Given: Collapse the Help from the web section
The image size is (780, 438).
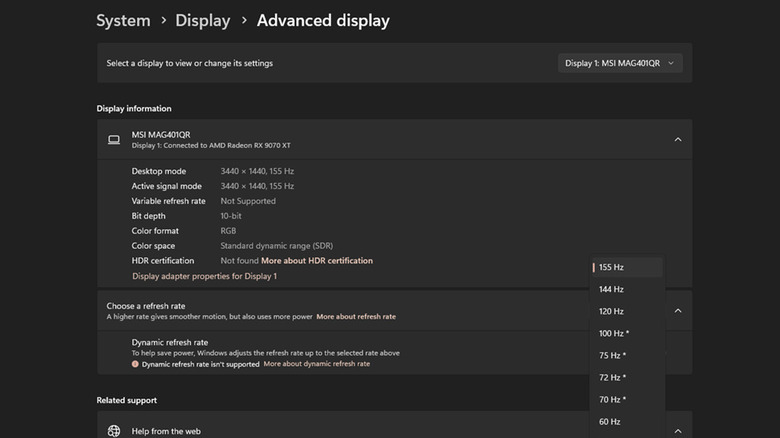Looking at the screenshot, I should [x=678, y=431].
